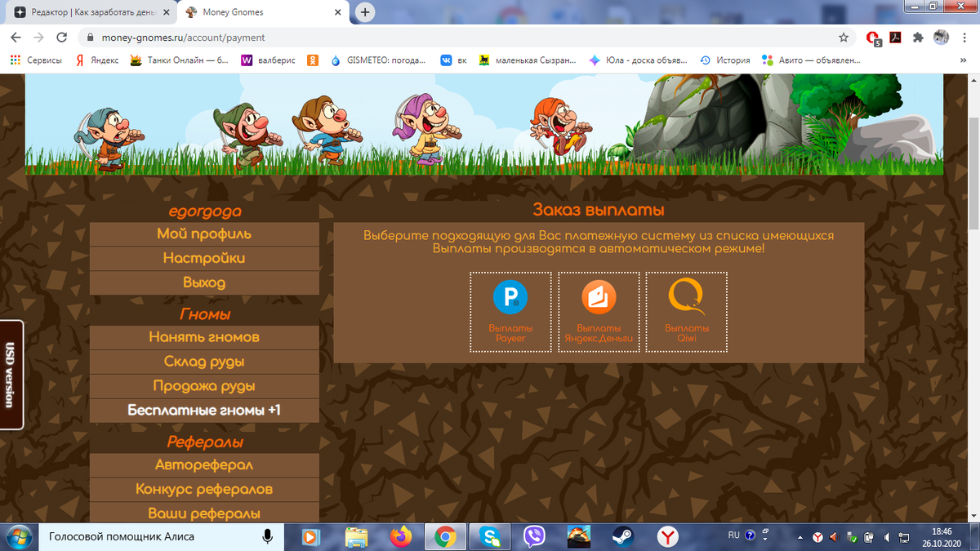Go forward in browser history

click(38, 38)
